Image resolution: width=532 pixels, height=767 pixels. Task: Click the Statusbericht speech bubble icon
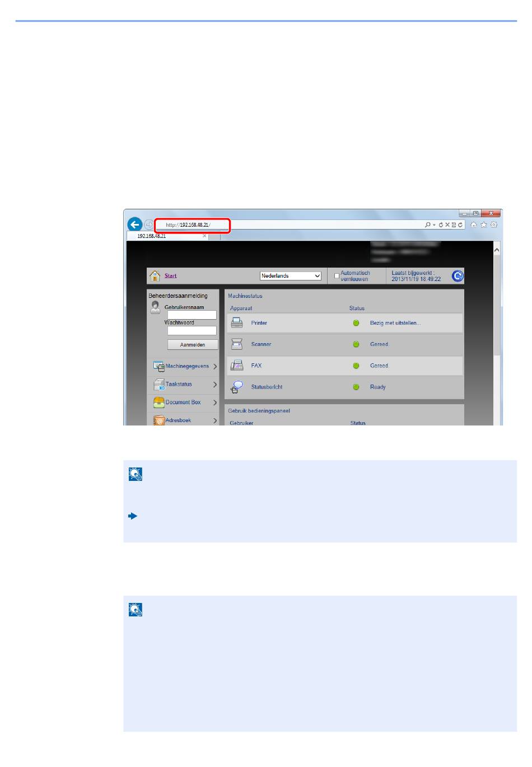[237, 387]
